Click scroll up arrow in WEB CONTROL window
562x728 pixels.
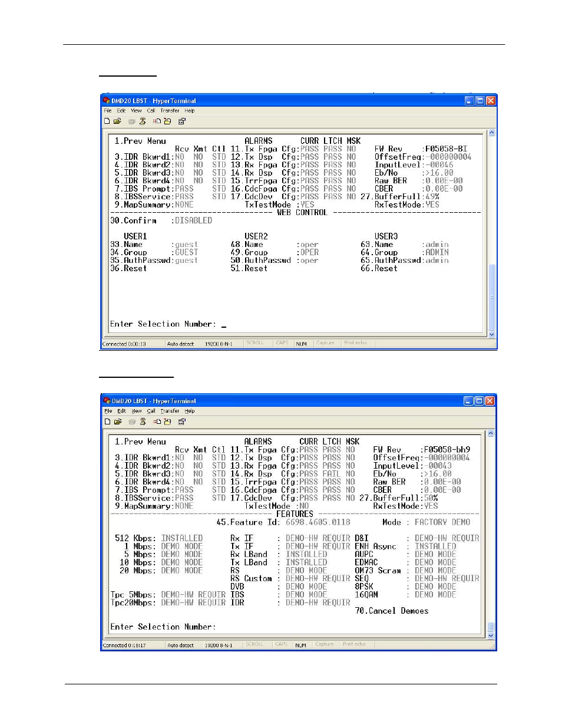[492, 133]
